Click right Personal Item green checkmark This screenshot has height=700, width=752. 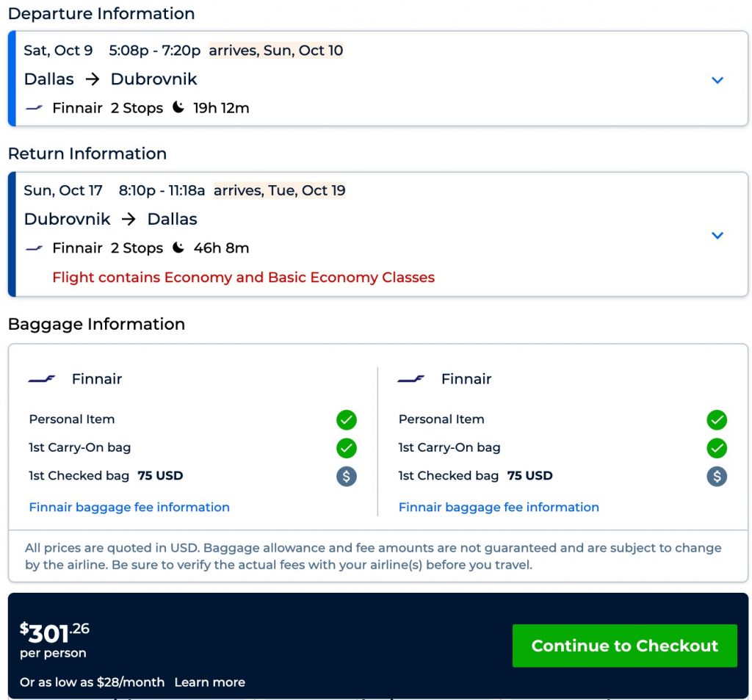717,419
